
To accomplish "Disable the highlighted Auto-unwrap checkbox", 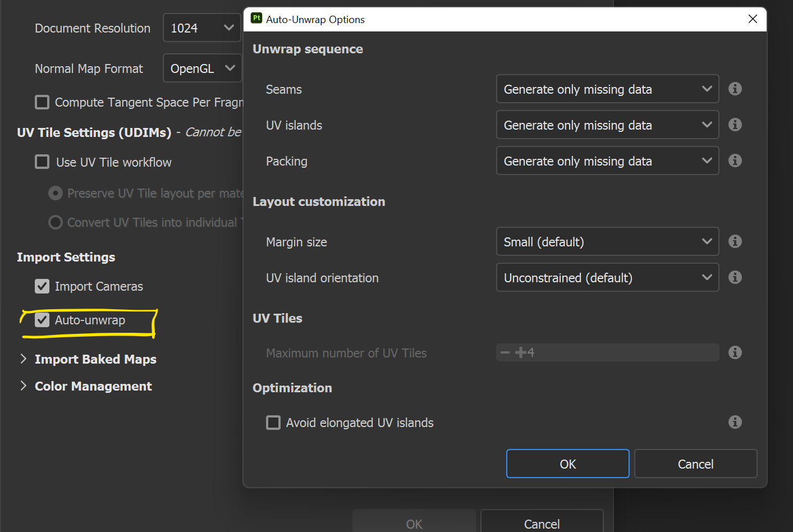I will pos(42,320).
